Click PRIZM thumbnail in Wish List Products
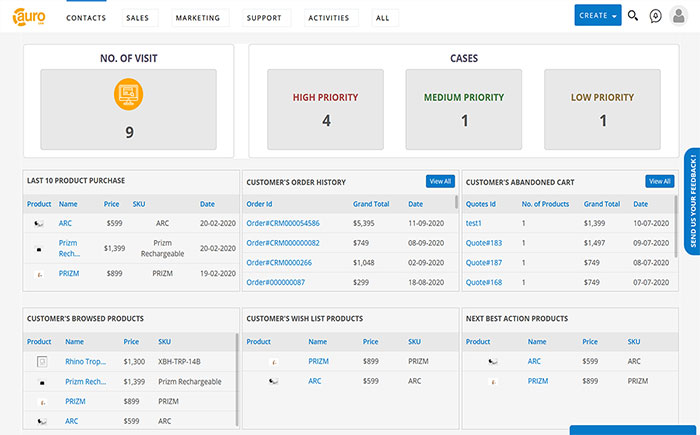700x435 pixels. 274,362
